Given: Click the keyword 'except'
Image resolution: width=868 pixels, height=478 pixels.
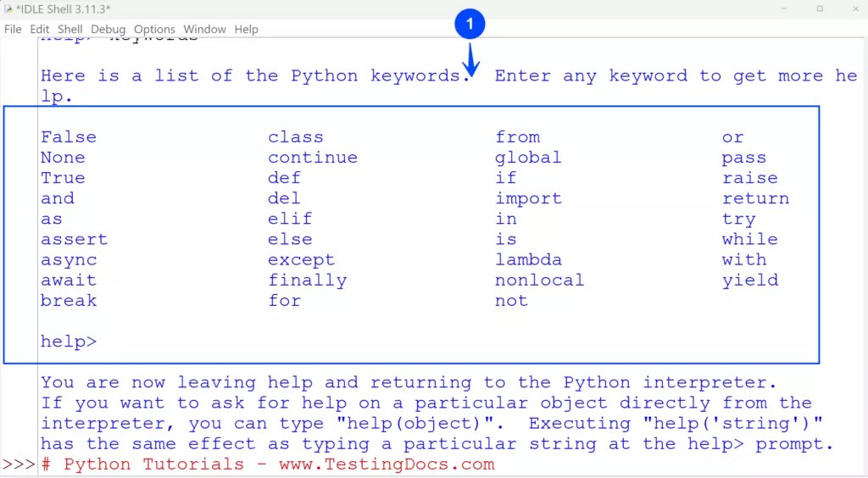Looking at the screenshot, I should pyautogui.click(x=302, y=260).
